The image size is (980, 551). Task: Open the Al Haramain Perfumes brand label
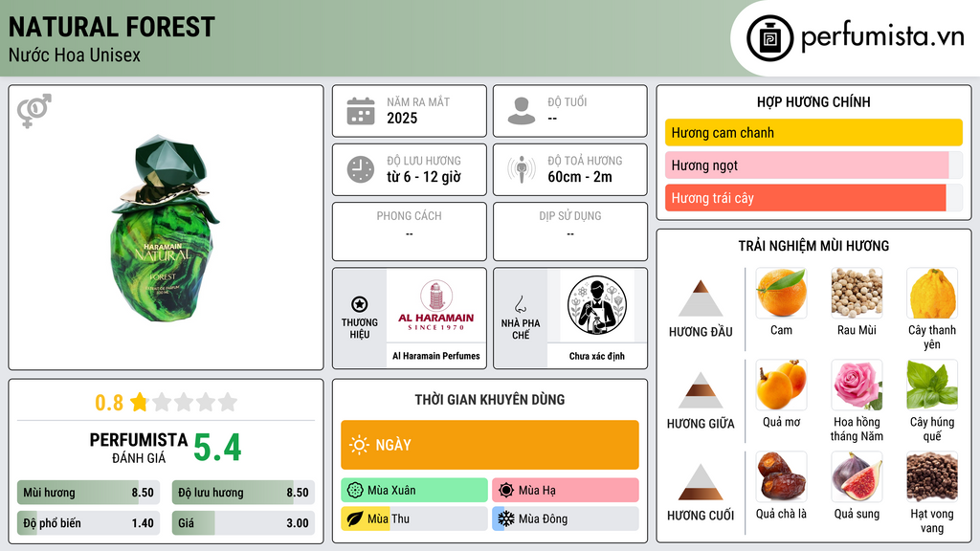[436, 356]
